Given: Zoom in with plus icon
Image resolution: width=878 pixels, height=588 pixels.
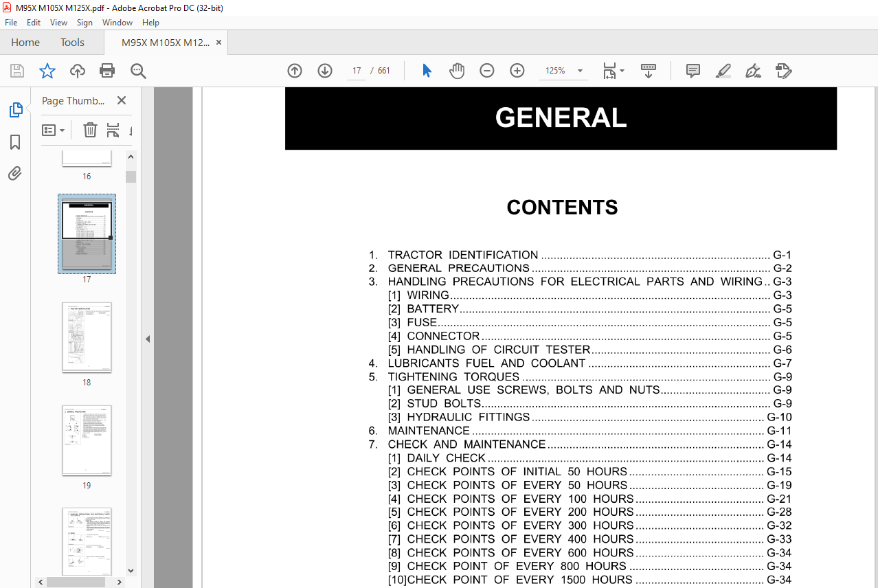Looking at the screenshot, I should coord(517,71).
